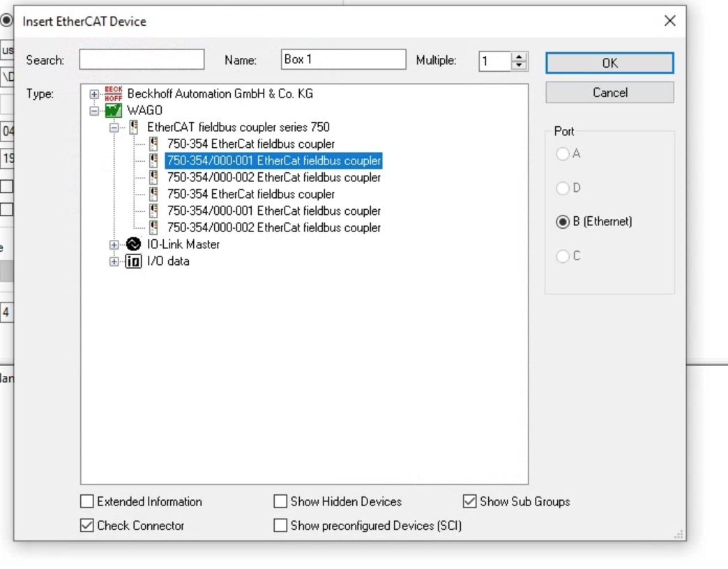728x569 pixels.
Task: Click the I/O data icon
Action: tap(133, 261)
